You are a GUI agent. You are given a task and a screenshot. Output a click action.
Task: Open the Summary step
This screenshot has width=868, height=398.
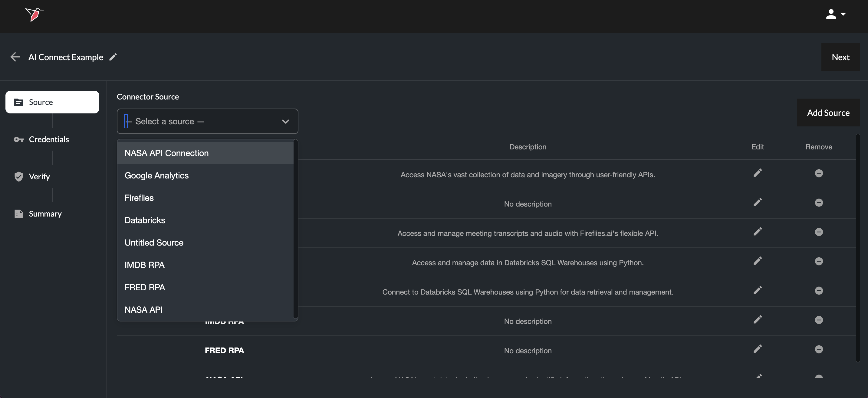point(45,214)
